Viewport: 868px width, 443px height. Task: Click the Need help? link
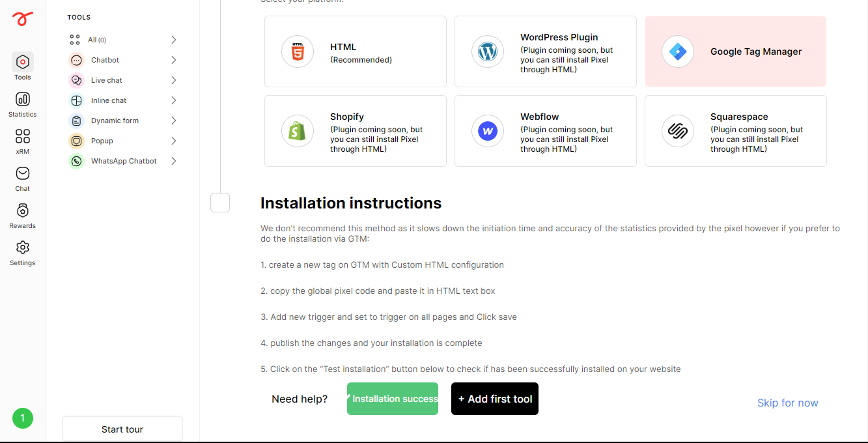pos(300,399)
